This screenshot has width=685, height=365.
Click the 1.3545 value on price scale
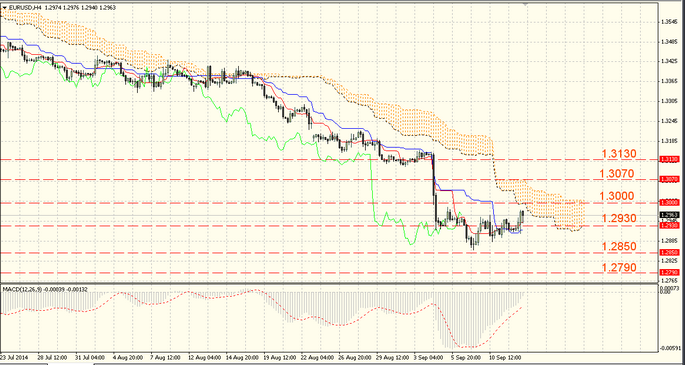point(671,21)
